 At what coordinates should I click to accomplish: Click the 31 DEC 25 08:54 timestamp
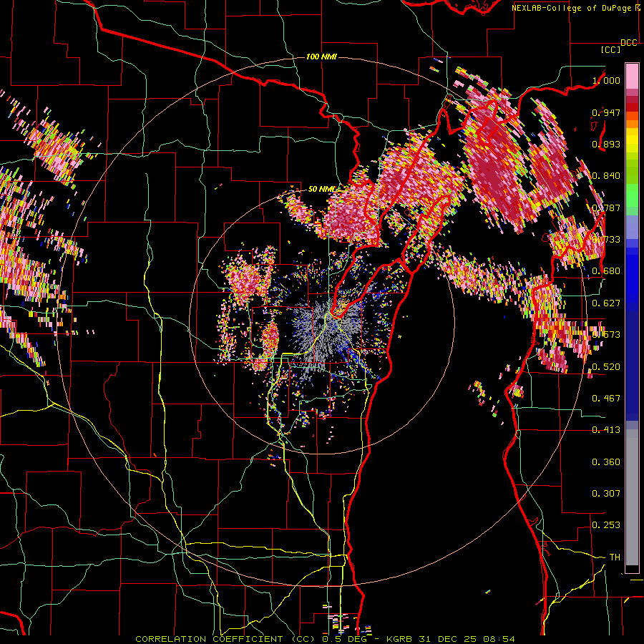point(467,639)
